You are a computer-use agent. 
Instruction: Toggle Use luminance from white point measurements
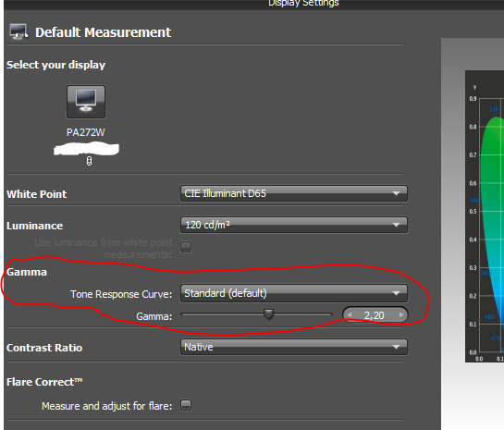tap(186, 247)
